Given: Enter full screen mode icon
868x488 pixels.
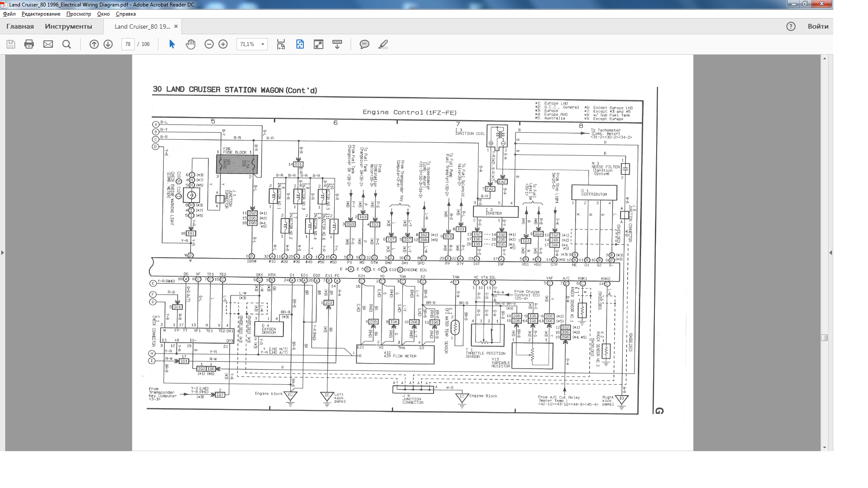Looking at the screenshot, I should 319,44.
